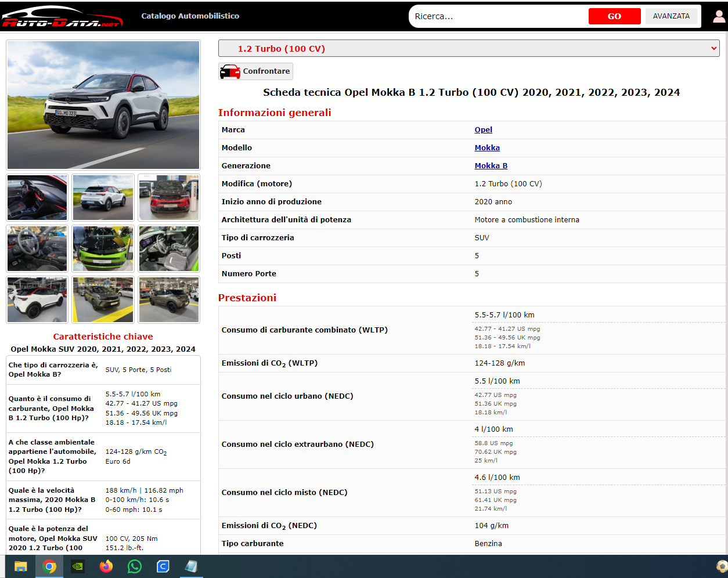Image resolution: width=728 pixels, height=578 pixels.
Task: Click the Auto-Data.net logo
Action: coord(62,16)
